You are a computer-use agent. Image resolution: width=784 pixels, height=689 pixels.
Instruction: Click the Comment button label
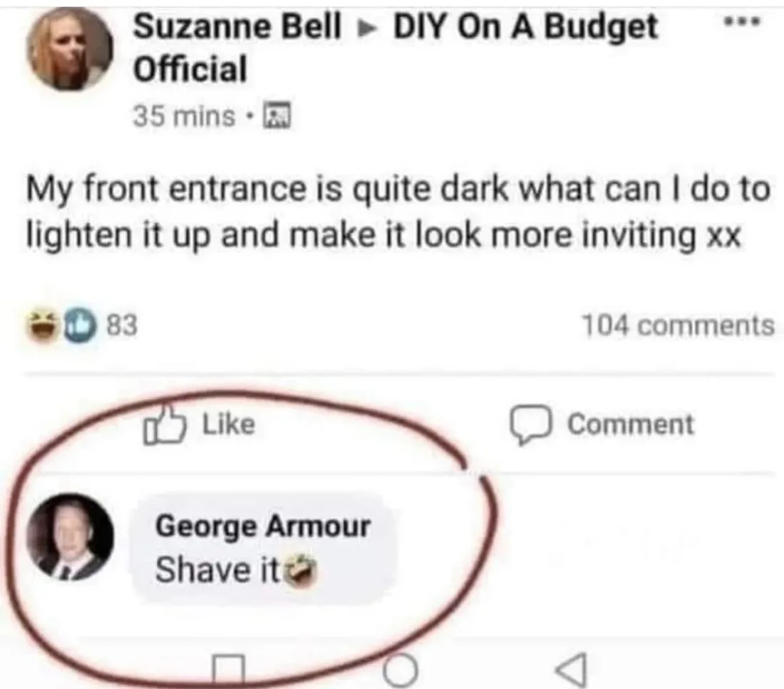(x=631, y=425)
